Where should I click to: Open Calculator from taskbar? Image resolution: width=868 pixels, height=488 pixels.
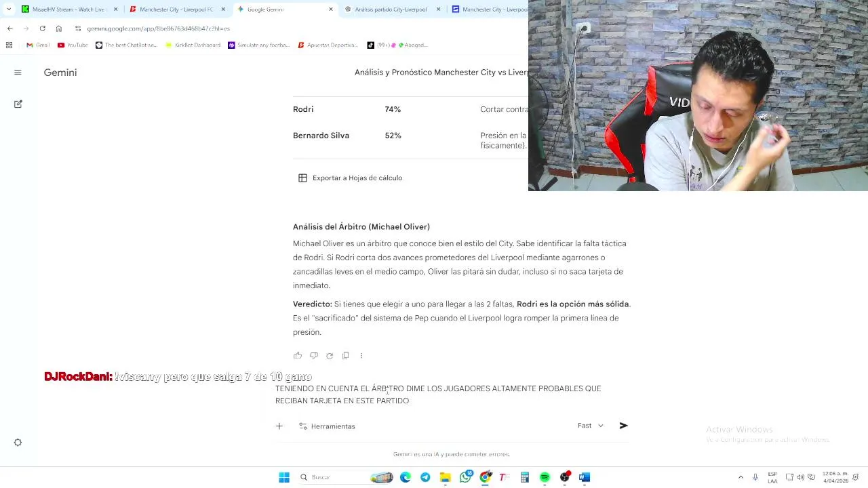[x=525, y=477]
